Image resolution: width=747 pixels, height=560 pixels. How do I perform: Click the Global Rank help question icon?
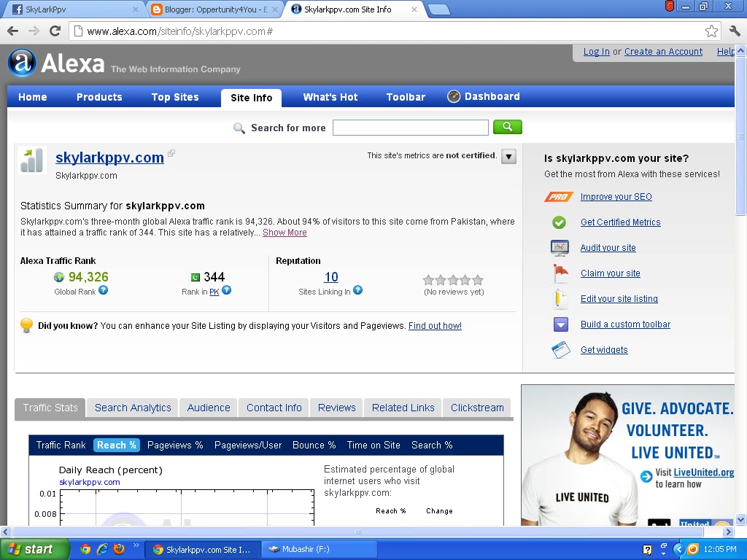(104, 290)
